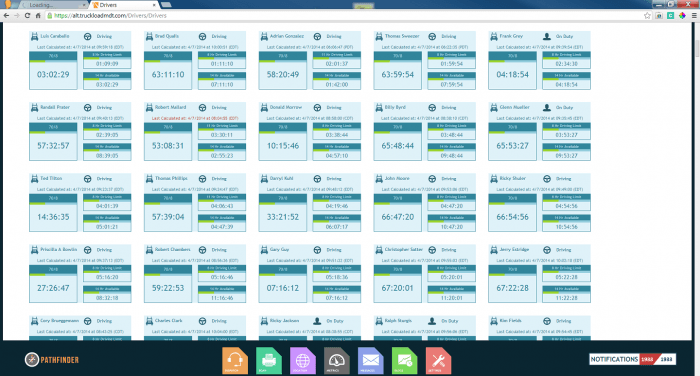
Task: Open the blue Messages envelope icon
Action: [371, 360]
